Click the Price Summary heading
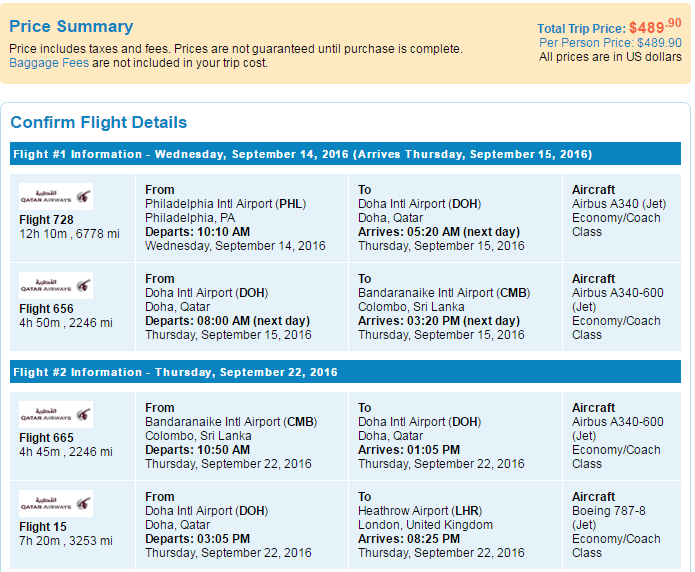This screenshot has height=572, width=695. 71,26
